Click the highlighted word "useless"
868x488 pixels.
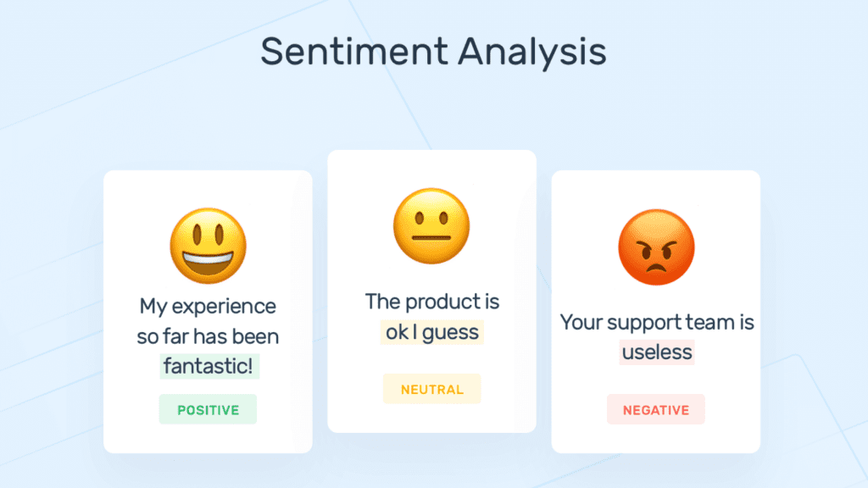pos(657,352)
